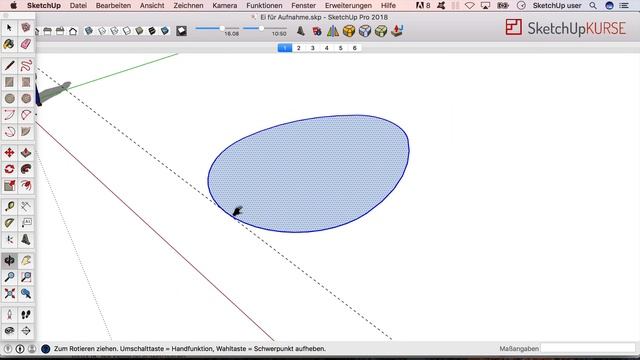Viewport: 640px width, 360px height.
Task: Click the blue status bar help icon
Action: point(46,349)
